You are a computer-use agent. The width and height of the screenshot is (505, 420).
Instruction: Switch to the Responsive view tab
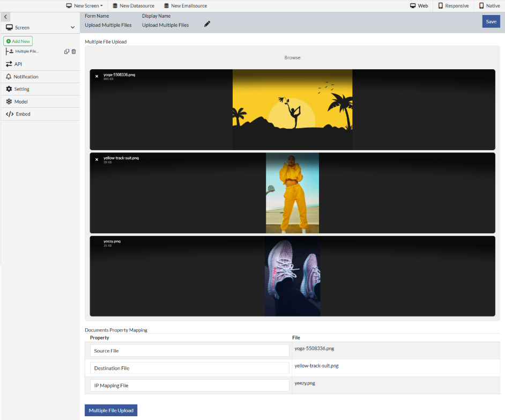click(x=454, y=6)
